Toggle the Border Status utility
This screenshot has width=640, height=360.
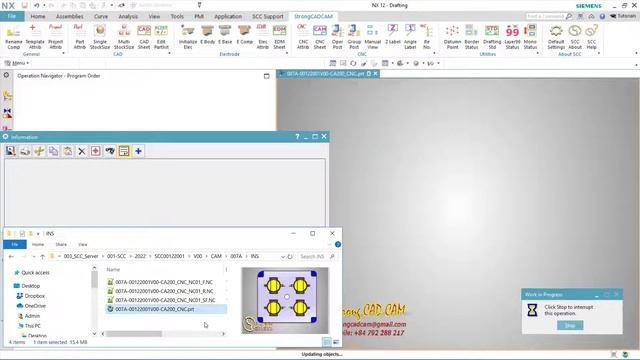pos(471,37)
